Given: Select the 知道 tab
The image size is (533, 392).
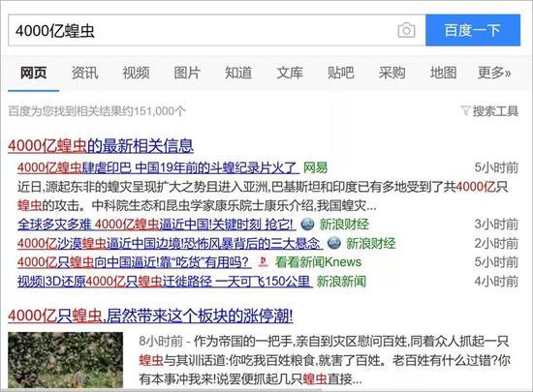Looking at the screenshot, I should pos(238,73).
